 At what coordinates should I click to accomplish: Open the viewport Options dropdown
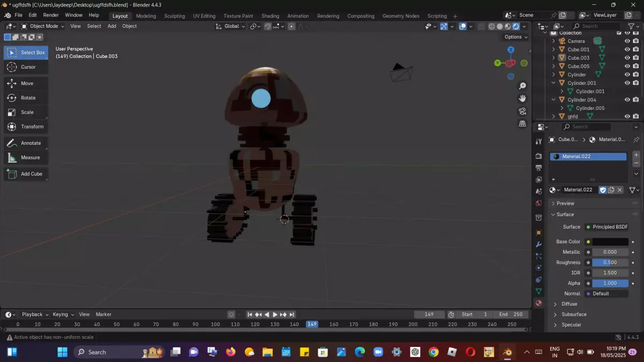(516, 36)
